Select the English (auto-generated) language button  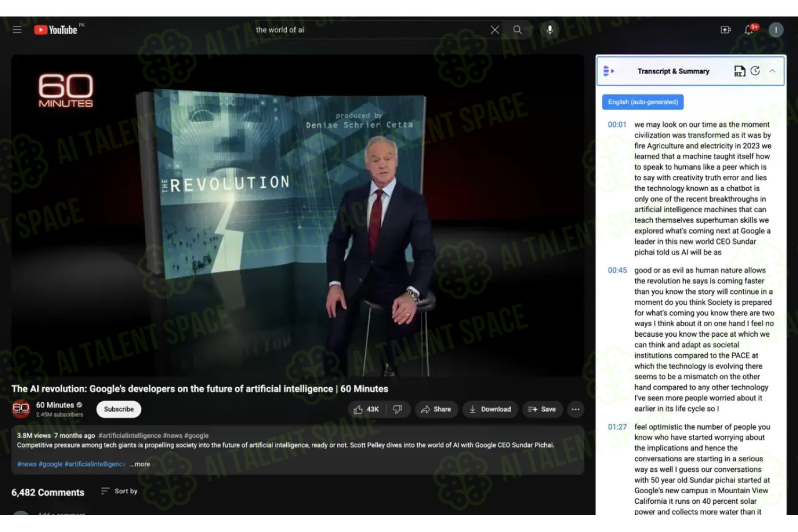pyautogui.click(x=643, y=102)
